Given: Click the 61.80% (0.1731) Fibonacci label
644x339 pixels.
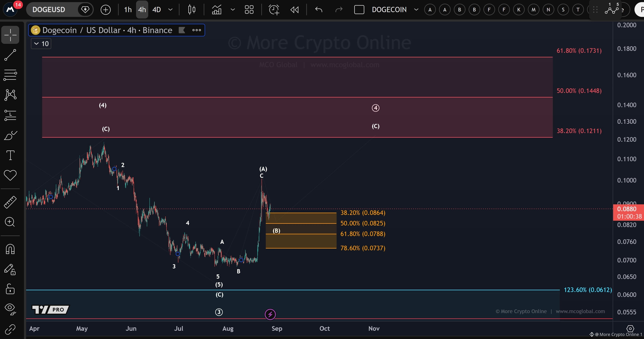Looking at the screenshot, I should point(579,51).
